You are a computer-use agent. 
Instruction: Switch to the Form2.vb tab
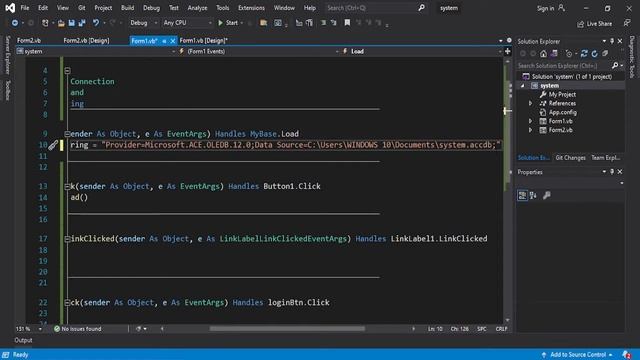pyautogui.click(x=29, y=41)
